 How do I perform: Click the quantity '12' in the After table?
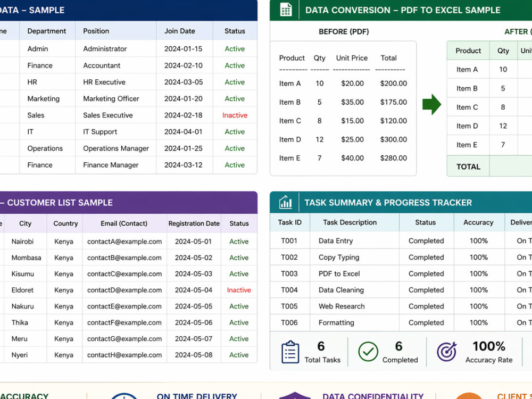503,126
